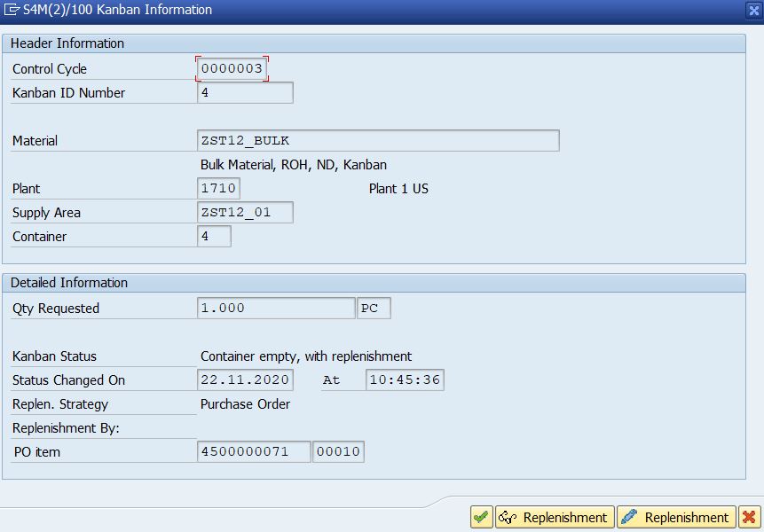The height and width of the screenshot is (532, 764).
Task: Click the PO number field 4500000071
Action: tap(254, 451)
